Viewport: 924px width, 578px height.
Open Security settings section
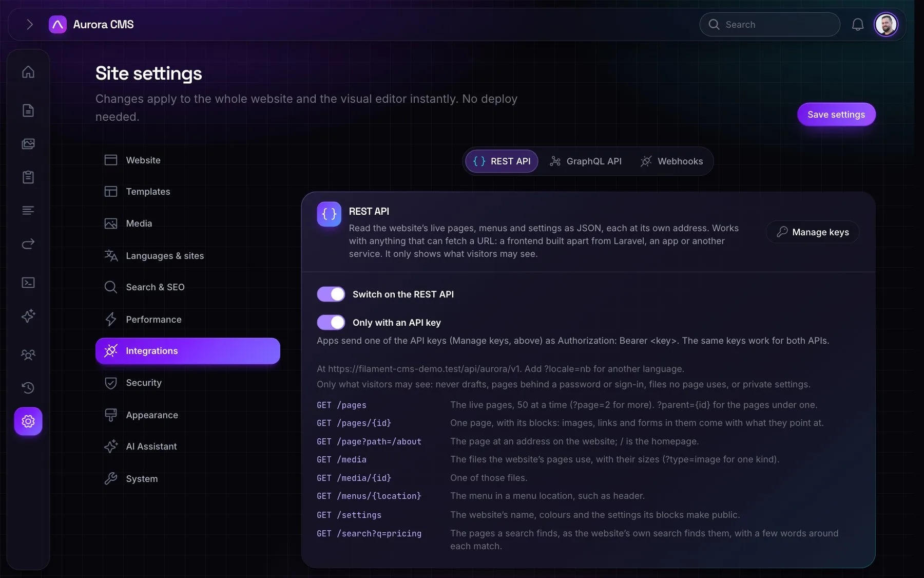[188, 383]
